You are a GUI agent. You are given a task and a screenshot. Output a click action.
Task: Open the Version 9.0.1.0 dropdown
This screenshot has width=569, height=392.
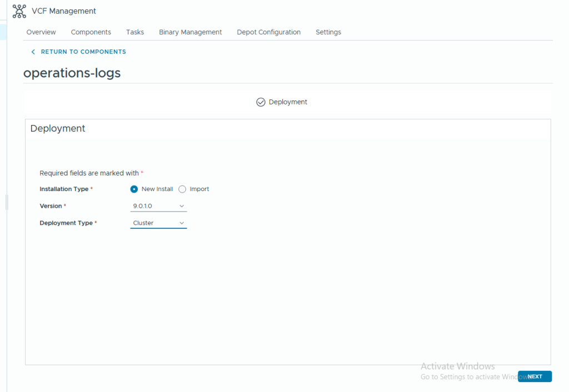pos(158,206)
